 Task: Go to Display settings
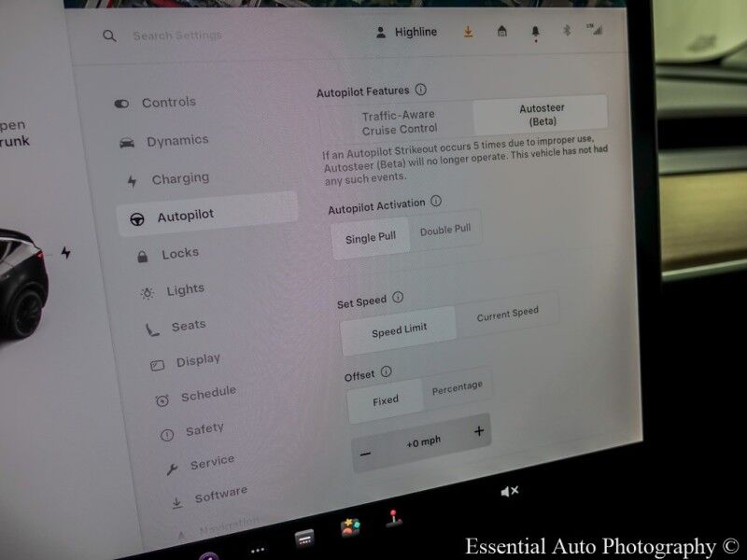pos(185,362)
